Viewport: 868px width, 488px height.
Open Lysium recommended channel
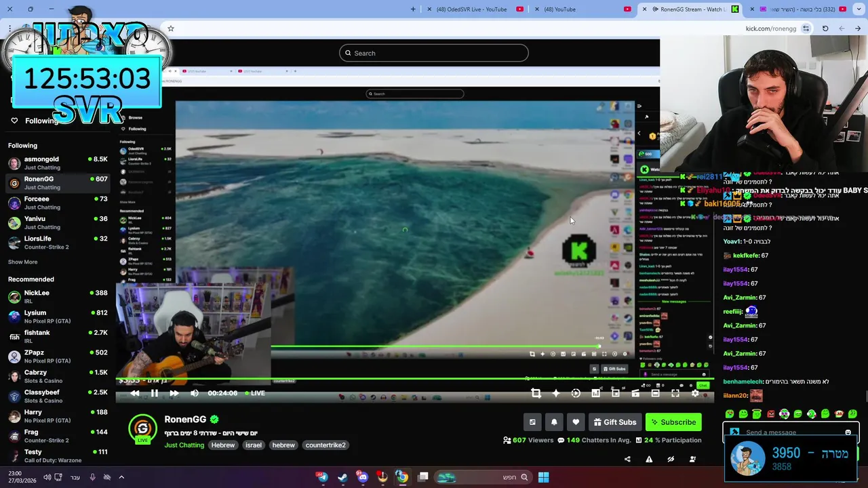pyautogui.click(x=58, y=317)
